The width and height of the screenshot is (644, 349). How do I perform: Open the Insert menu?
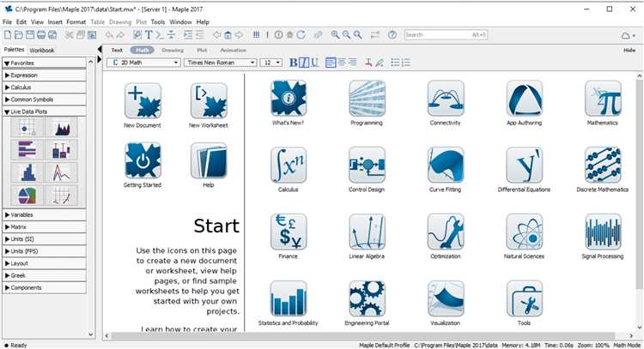tap(55, 21)
